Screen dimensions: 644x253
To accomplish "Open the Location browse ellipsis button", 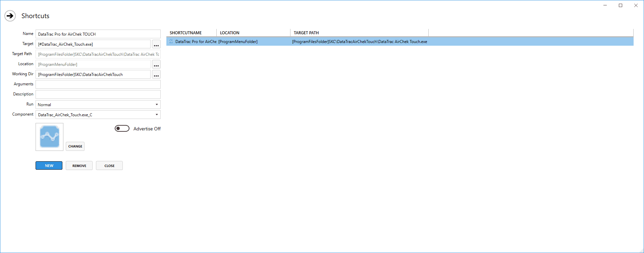I will [x=156, y=65].
